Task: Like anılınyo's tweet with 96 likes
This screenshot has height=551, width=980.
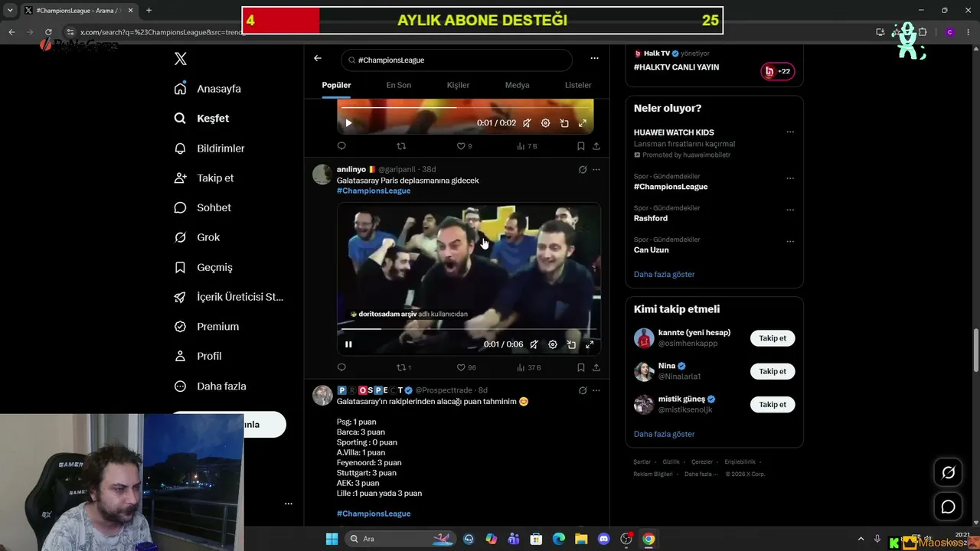Action: pyautogui.click(x=466, y=367)
